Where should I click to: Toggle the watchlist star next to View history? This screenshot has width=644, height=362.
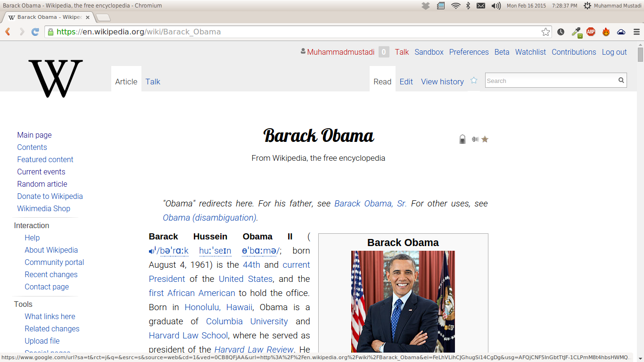click(x=474, y=81)
